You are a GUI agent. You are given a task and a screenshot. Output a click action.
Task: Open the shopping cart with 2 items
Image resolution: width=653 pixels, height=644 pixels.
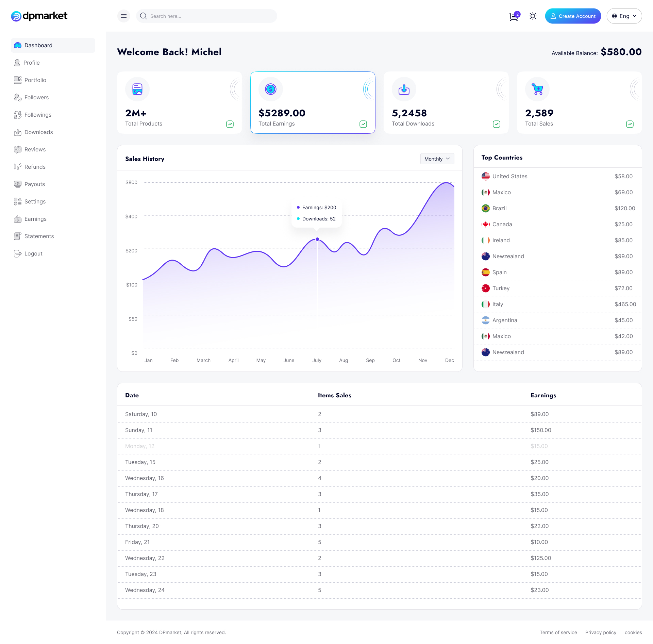click(x=513, y=16)
